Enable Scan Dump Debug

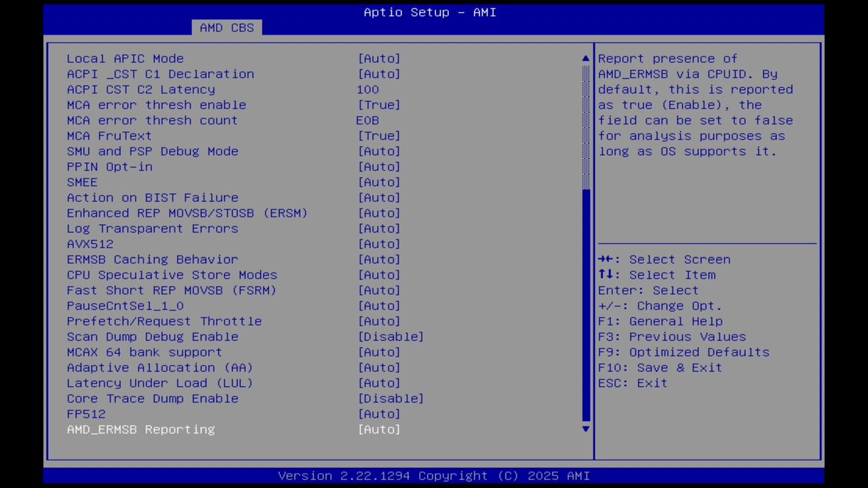point(153,336)
